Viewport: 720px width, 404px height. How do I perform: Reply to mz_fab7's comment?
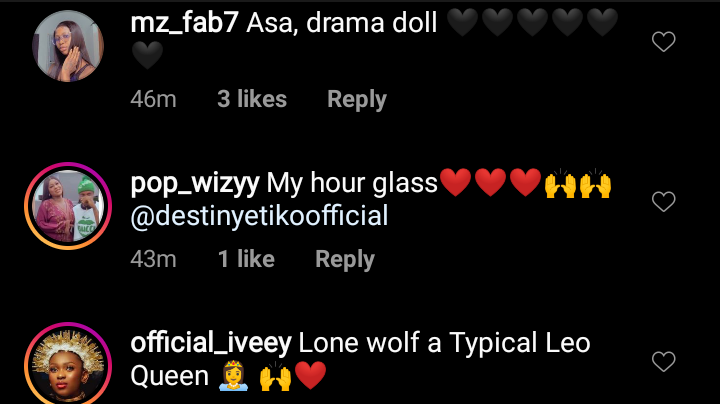[x=357, y=99]
